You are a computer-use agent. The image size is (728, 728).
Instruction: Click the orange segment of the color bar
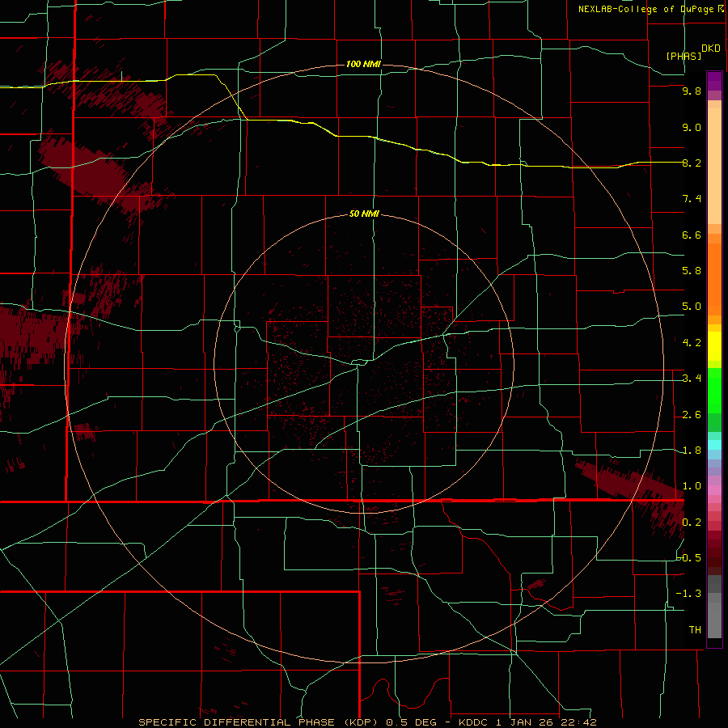click(714, 278)
